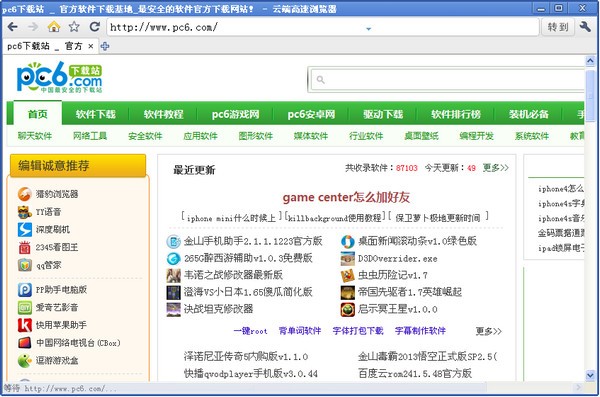
Task: Open the 软件教程 navigation tab
Action: [163, 114]
